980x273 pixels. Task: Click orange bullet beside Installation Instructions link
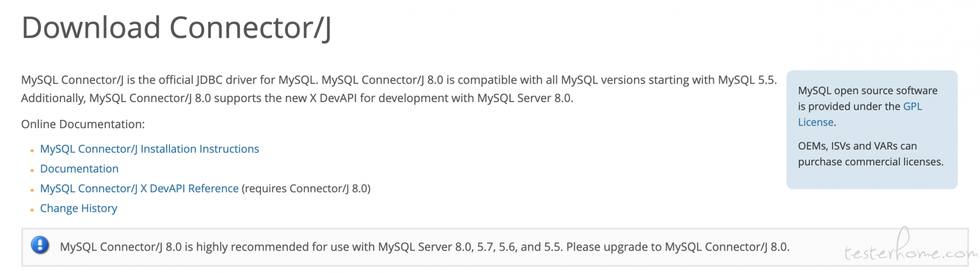[x=32, y=151]
